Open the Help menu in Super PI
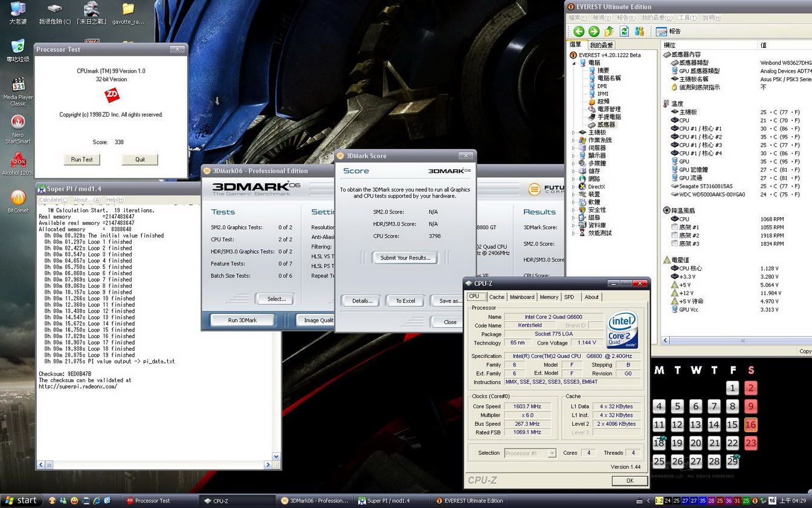812x508 pixels. tap(115, 200)
